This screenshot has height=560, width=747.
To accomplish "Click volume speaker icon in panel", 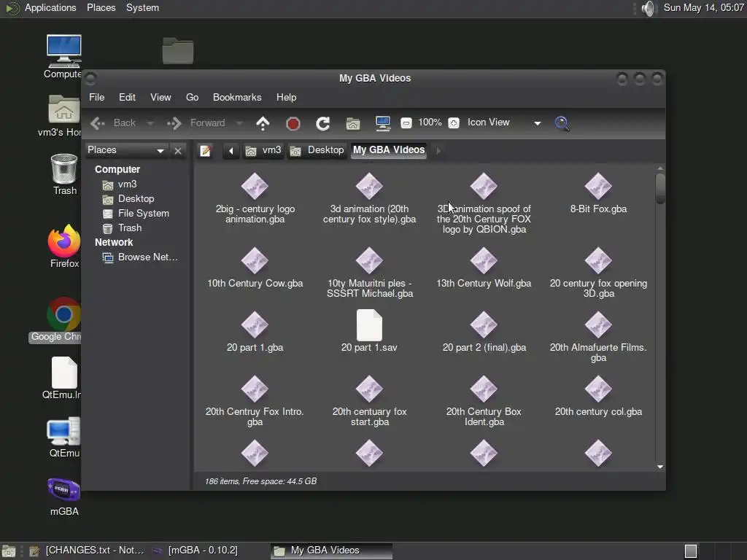I will click(x=649, y=8).
